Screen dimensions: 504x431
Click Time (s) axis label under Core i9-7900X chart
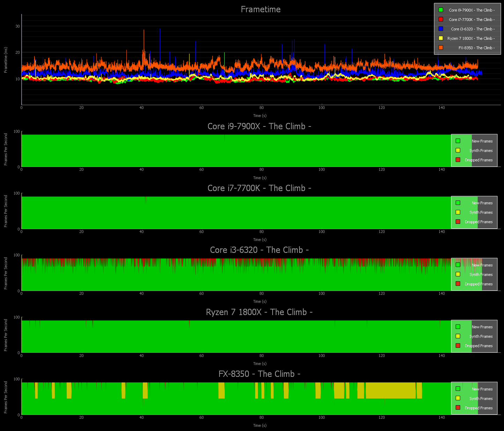[260, 178]
